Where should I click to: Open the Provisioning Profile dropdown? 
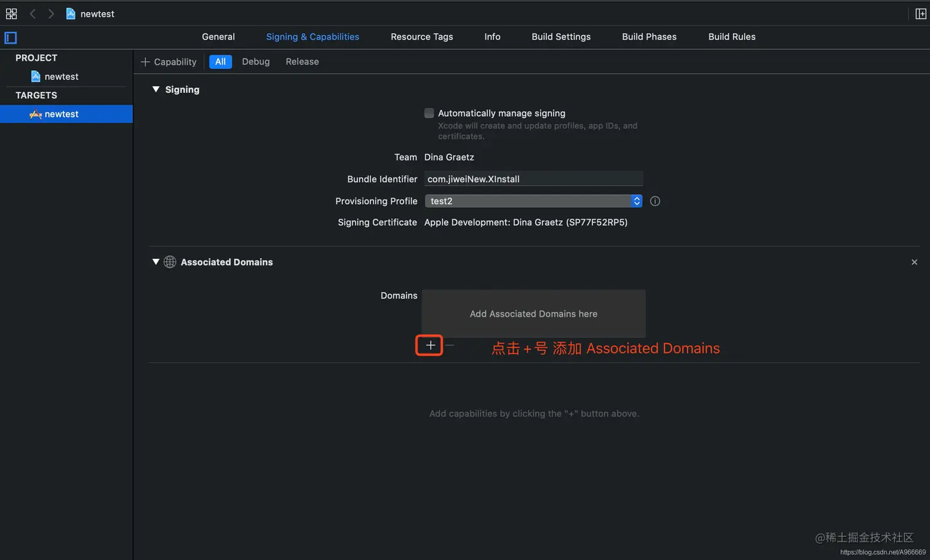pos(637,201)
